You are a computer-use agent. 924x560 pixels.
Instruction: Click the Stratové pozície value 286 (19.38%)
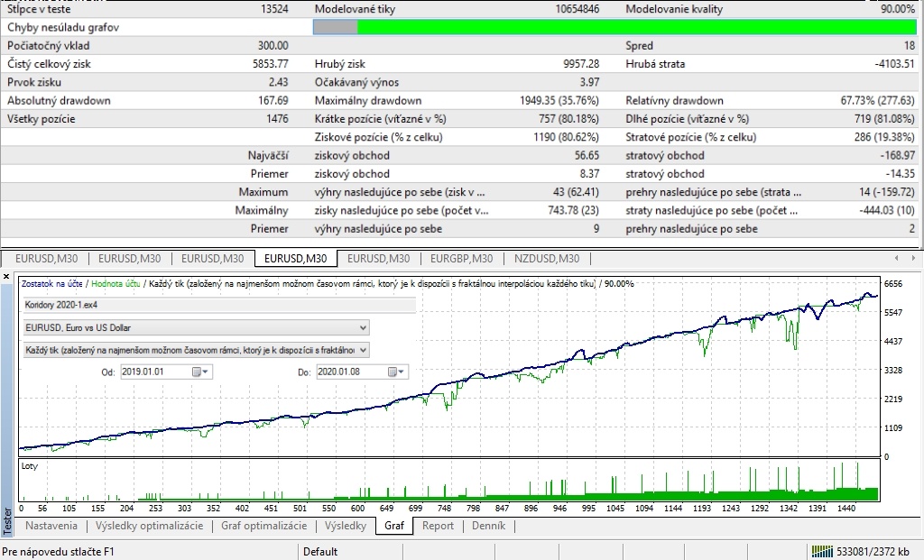click(x=884, y=136)
